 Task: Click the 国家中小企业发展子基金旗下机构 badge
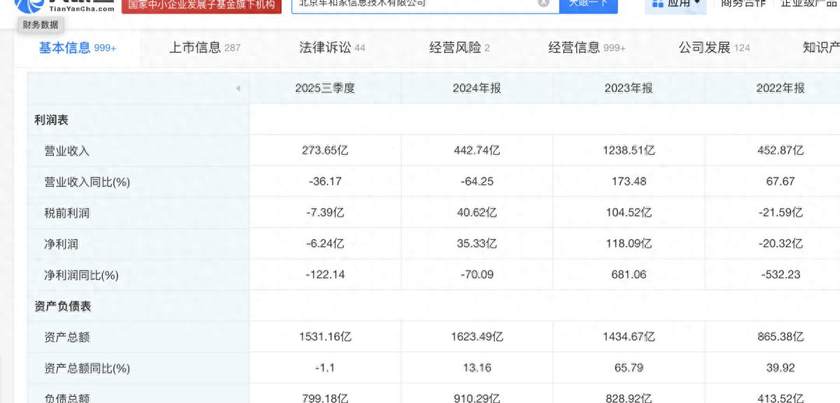(202, 5)
